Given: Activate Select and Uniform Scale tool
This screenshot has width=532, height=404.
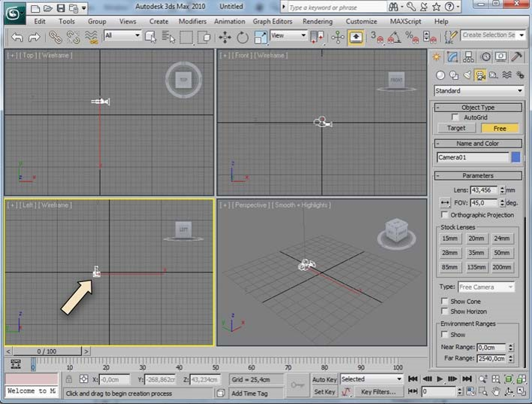Looking at the screenshot, I should pos(261,37).
